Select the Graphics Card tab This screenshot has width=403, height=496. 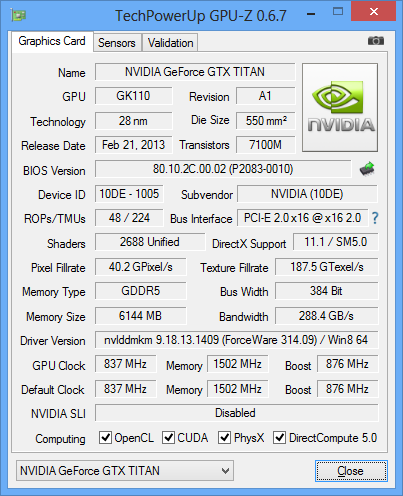(x=52, y=41)
